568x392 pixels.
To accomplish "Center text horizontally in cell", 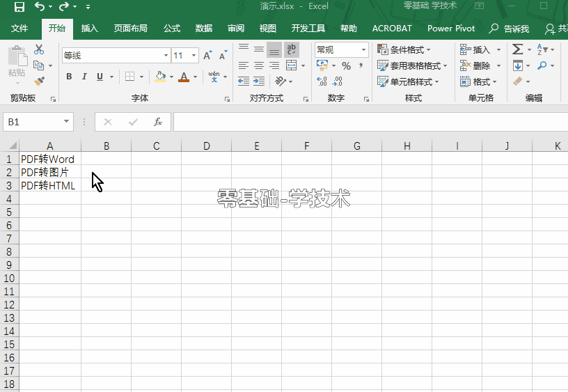I will pyautogui.click(x=259, y=65).
